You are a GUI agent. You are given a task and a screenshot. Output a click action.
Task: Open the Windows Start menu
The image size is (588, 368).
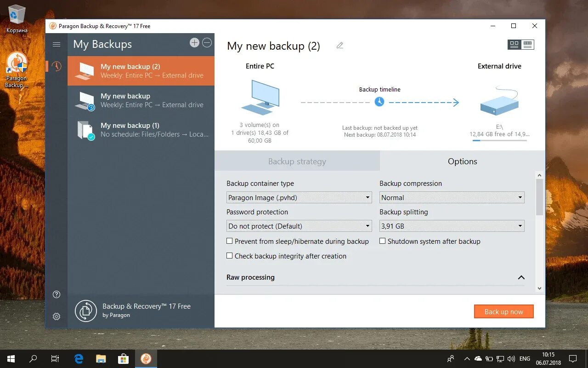click(x=11, y=359)
